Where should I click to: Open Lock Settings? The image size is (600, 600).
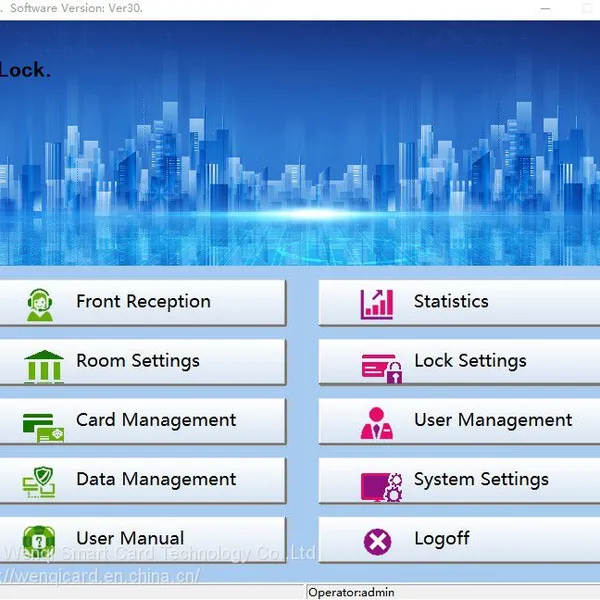pyautogui.click(x=459, y=362)
